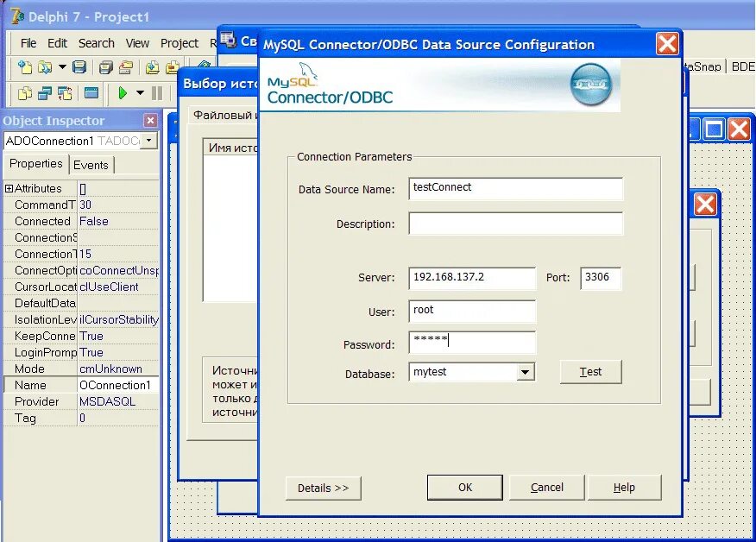
Task: Open the View menu in Delphi
Action: tap(137, 43)
